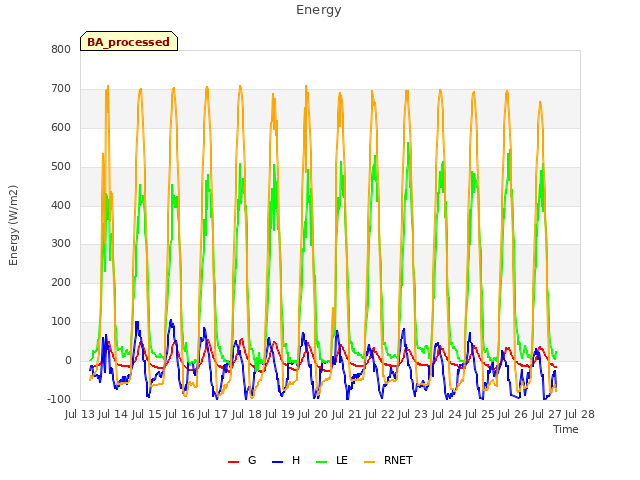Click the Jul 26 tick label
The height and width of the screenshot is (480, 640).
point(513,414)
